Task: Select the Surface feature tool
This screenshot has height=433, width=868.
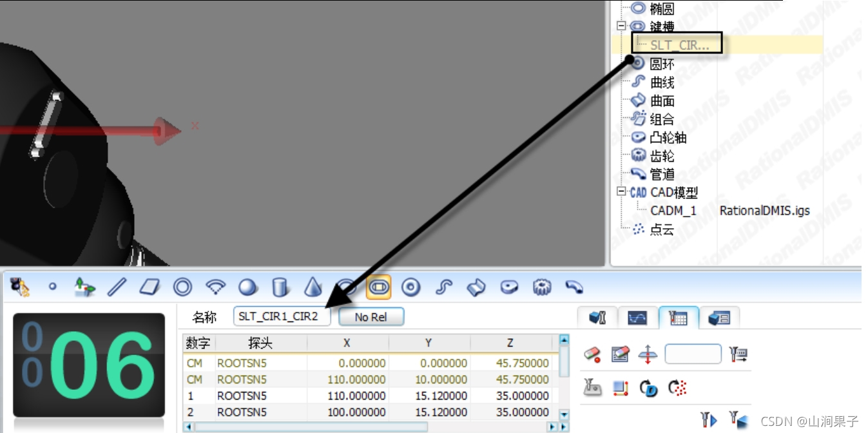Action: [x=476, y=287]
